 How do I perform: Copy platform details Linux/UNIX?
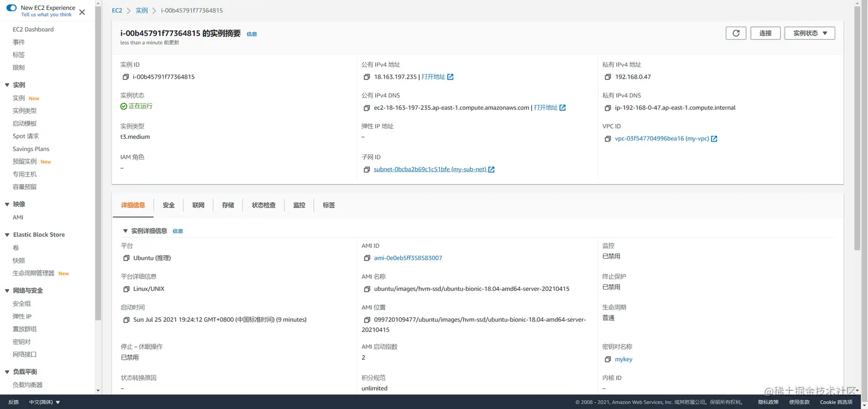point(126,289)
